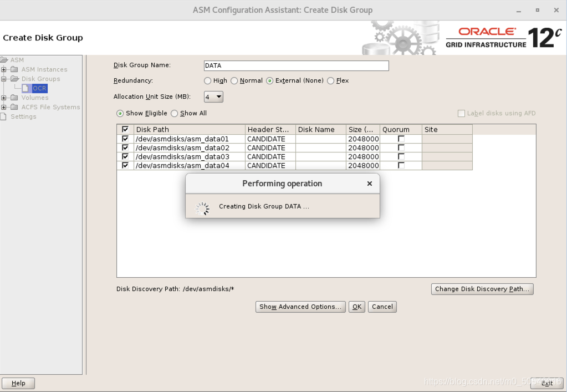This screenshot has width=567, height=392.
Task: Select Flex redundancy option
Action: (x=330, y=80)
